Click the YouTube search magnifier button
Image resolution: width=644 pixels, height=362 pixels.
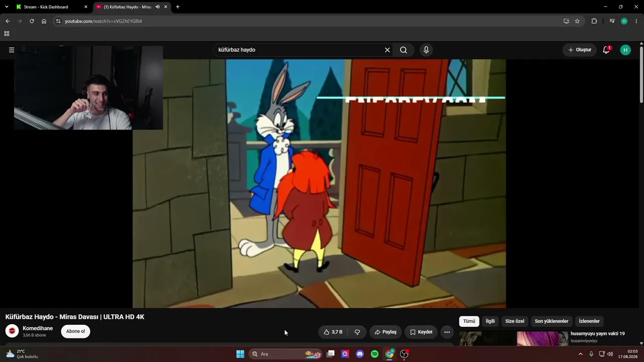[x=404, y=50]
